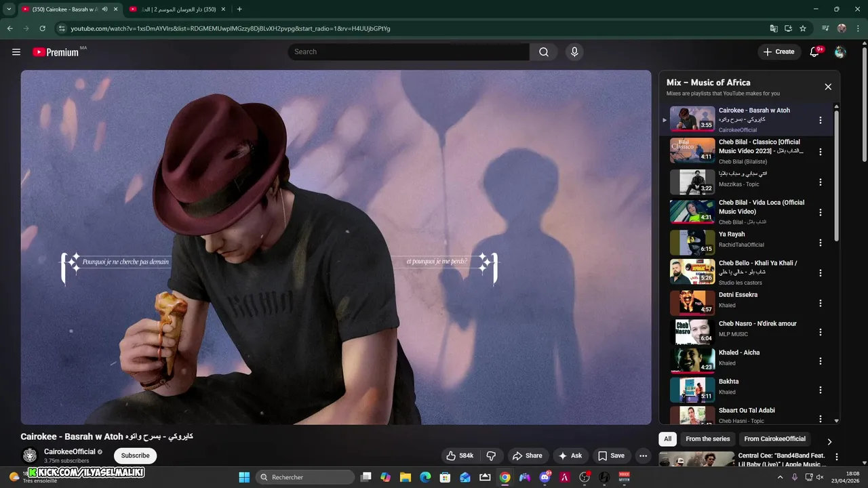Close the Cairokee browser tab
Viewport: 868px width, 488px height.
(115, 9)
